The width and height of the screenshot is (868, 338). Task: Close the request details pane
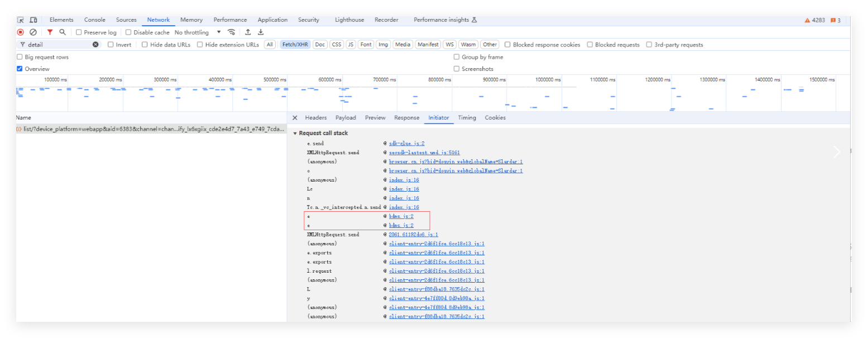[x=295, y=118]
